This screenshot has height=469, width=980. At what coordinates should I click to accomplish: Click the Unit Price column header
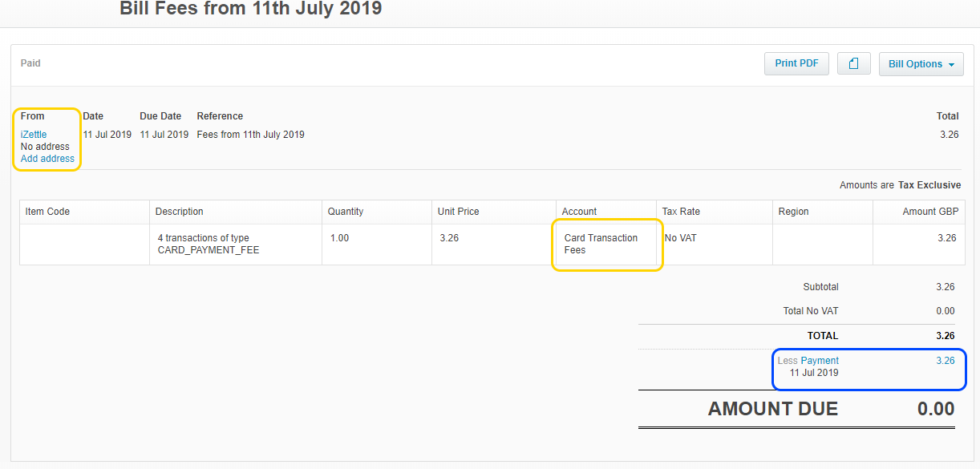pyautogui.click(x=458, y=212)
